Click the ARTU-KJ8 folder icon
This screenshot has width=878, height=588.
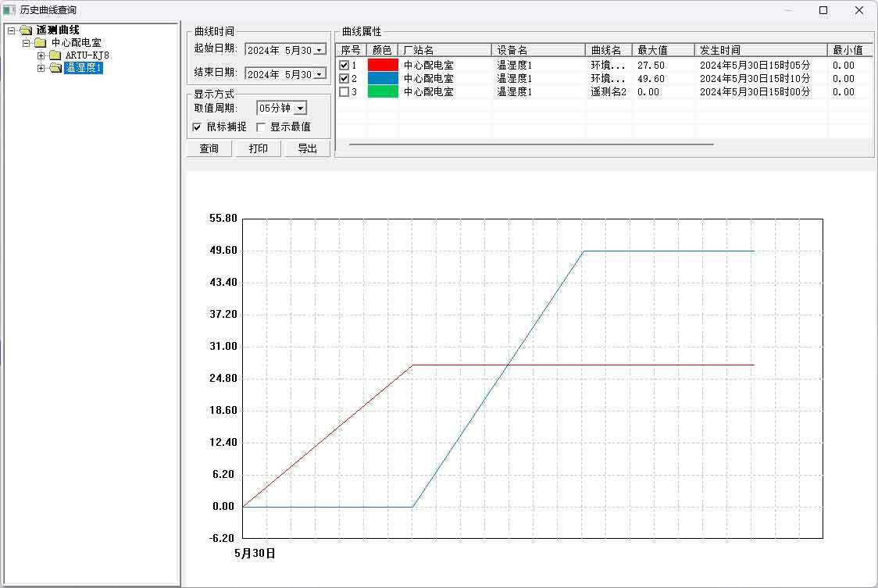[55, 55]
